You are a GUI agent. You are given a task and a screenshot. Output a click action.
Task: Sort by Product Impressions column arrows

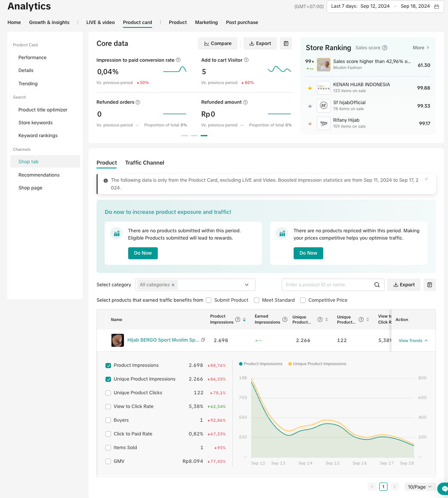tap(244, 319)
